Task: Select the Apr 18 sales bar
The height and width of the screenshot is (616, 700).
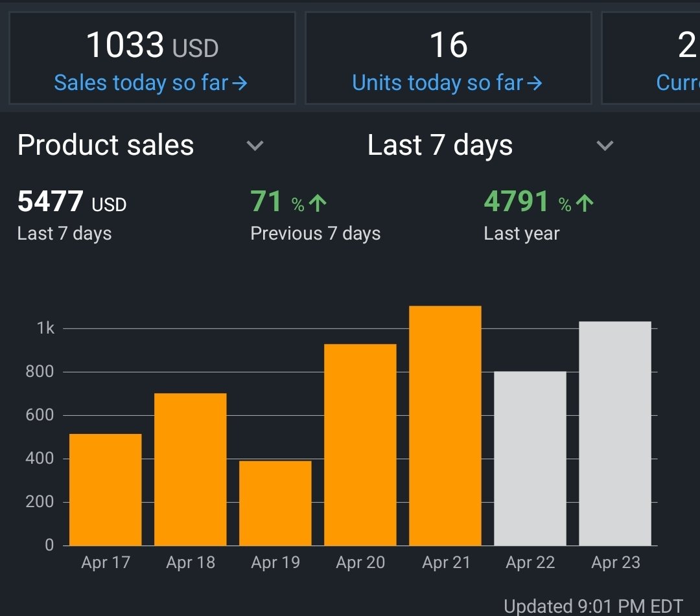Action: click(190, 469)
